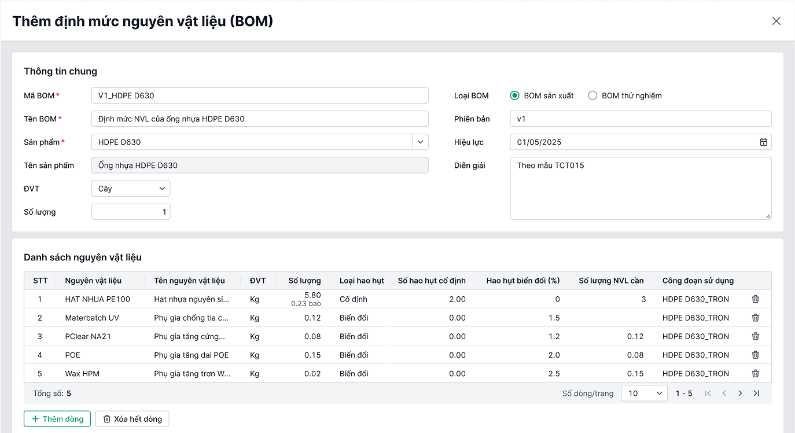Change rows per page dropdown

tap(643, 394)
